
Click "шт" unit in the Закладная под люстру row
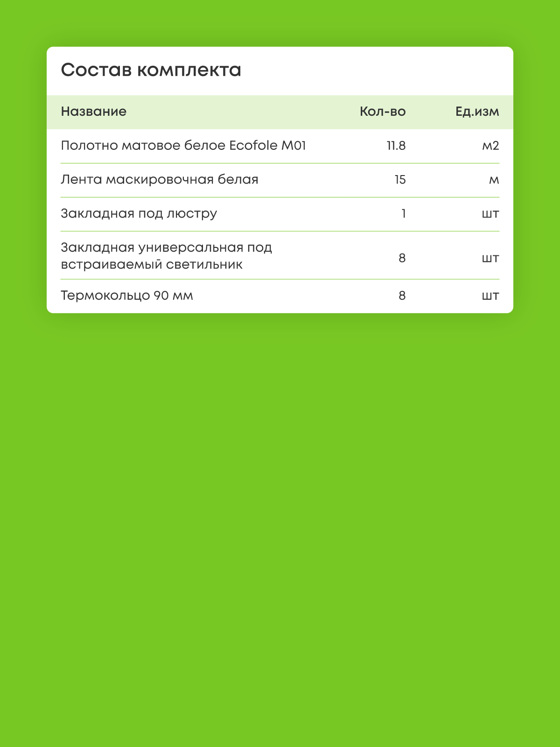click(x=490, y=214)
